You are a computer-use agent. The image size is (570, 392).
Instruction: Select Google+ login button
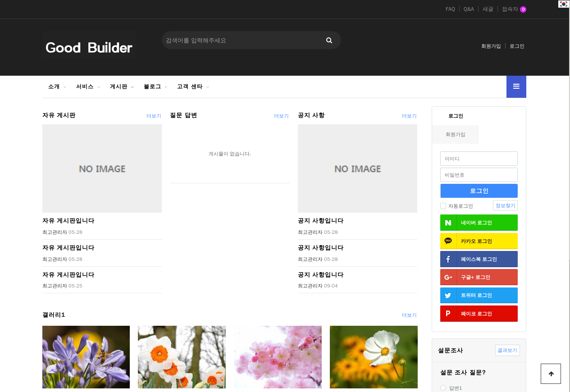pos(479,277)
